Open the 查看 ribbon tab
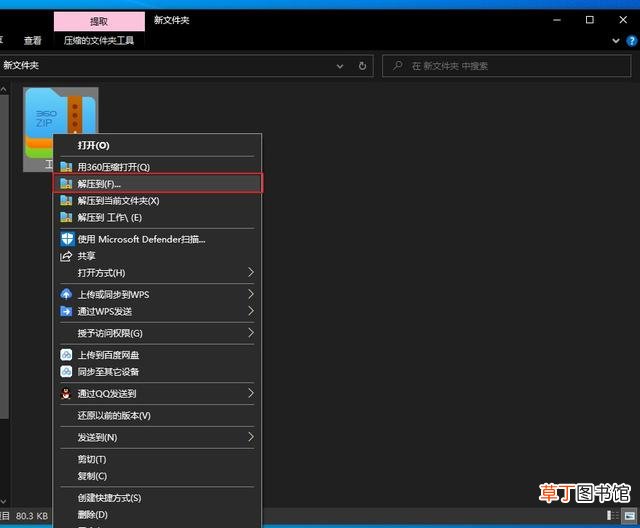This screenshot has width=640, height=528. click(33, 40)
